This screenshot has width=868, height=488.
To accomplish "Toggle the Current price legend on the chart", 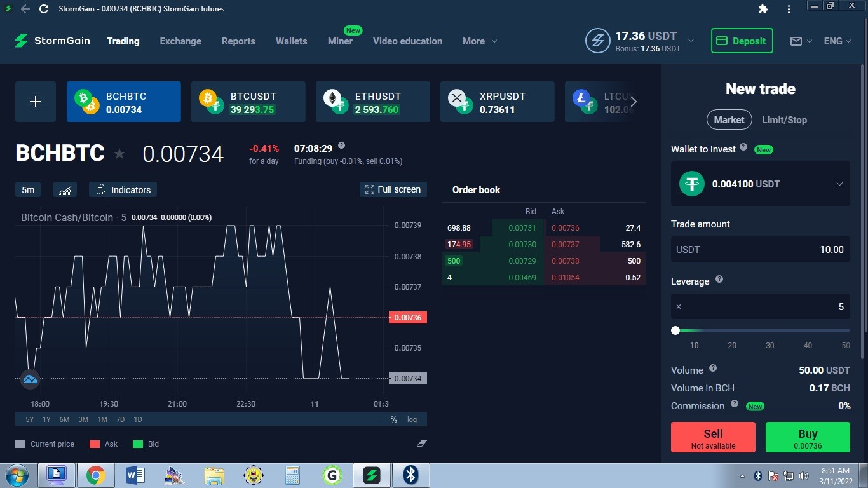I will pyautogui.click(x=45, y=444).
